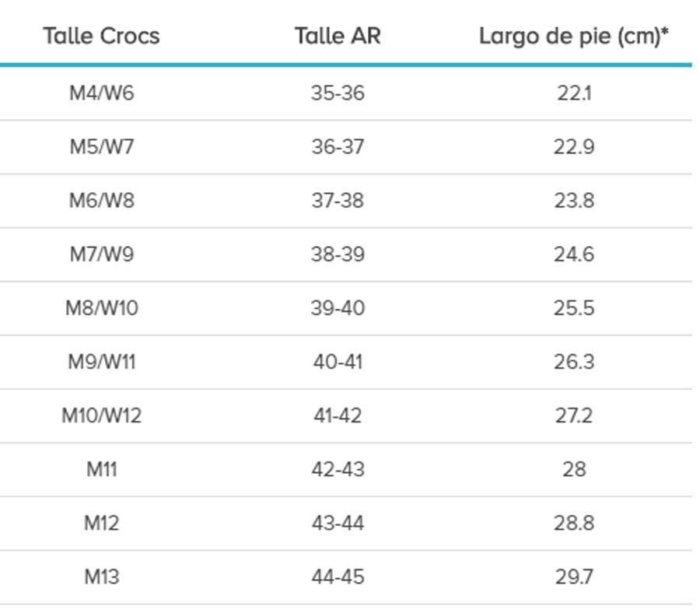Viewport: 700px width, 610px height.
Task: Select the 39-40 AR size value
Action: 338,308
